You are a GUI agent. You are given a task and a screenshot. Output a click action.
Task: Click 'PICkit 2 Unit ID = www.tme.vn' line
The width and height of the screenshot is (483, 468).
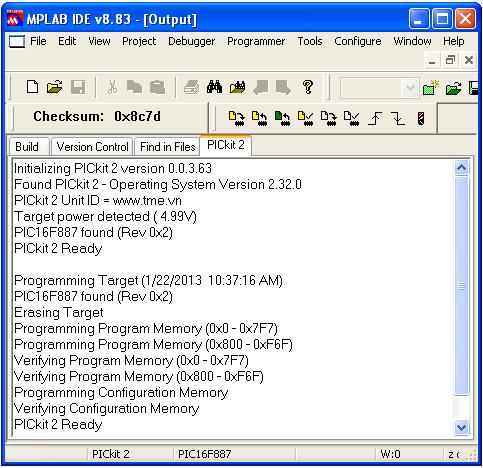click(x=98, y=201)
